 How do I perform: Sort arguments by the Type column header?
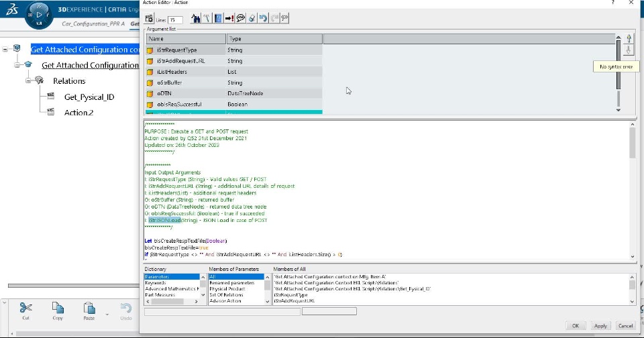click(274, 39)
